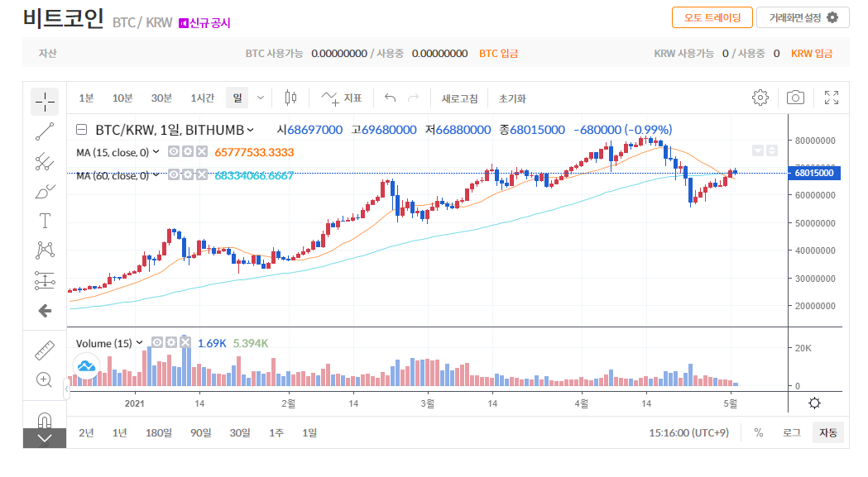Expand MA (15, close, 0) dropdown

[x=156, y=151]
